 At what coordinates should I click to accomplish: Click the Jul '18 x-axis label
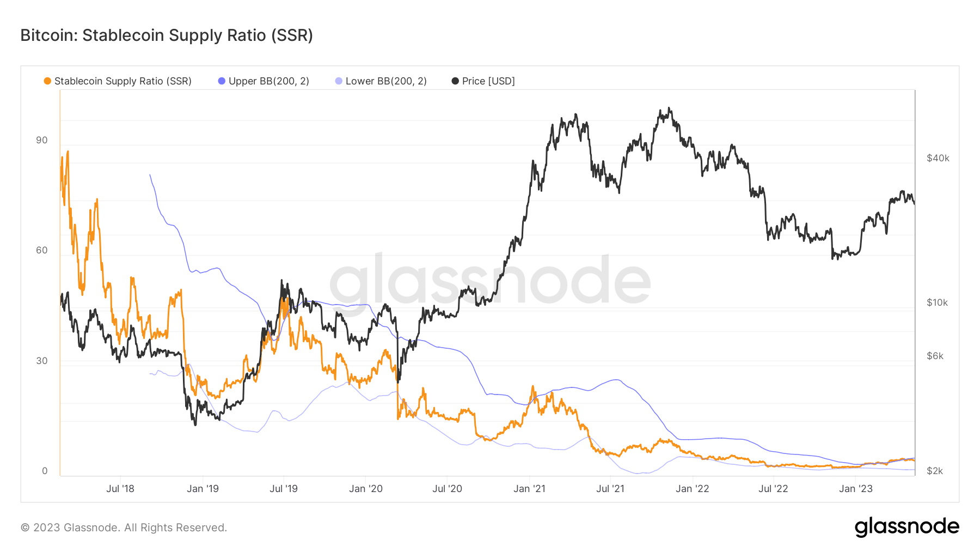(x=120, y=489)
